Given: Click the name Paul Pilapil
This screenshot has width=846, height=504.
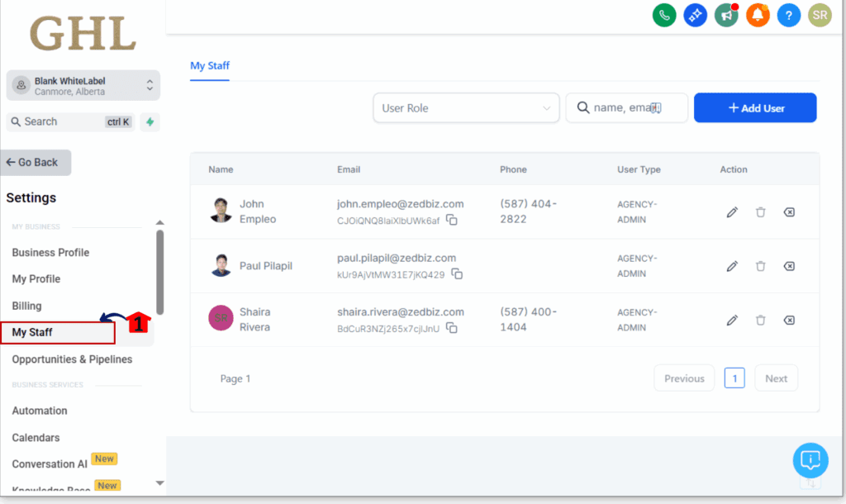Looking at the screenshot, I should coord(266,266).
